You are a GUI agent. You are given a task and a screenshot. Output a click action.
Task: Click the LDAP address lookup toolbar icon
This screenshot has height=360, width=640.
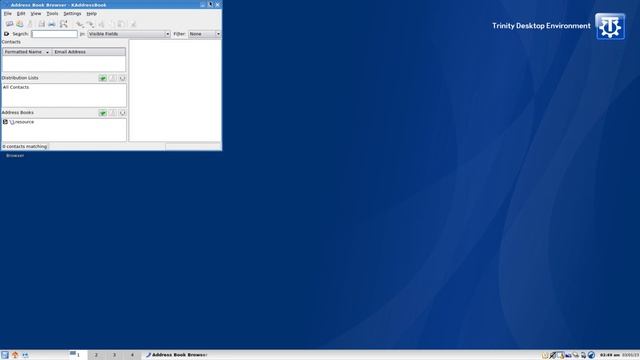click(x=64, y=24)
